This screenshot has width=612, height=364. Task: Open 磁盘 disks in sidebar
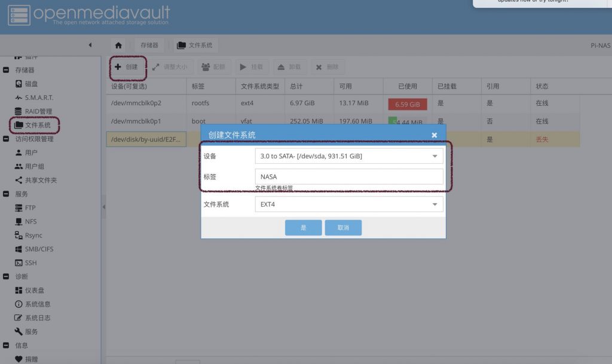[x=30, y=84]
